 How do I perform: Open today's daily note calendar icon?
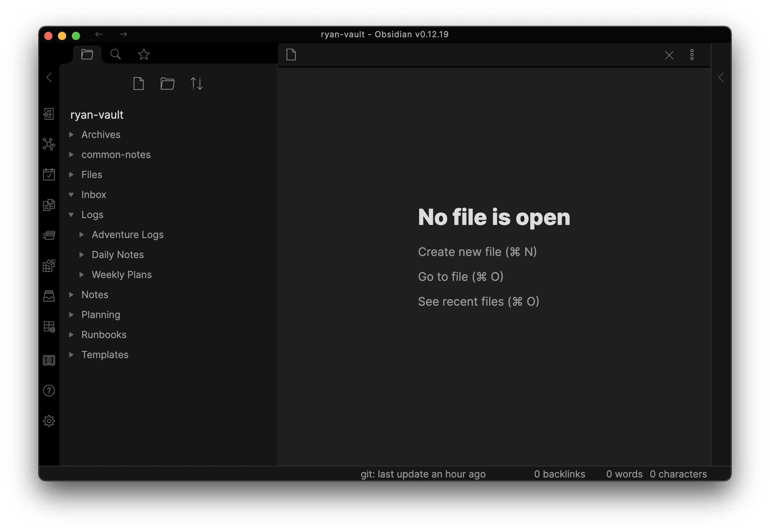[x=49, y=175]
